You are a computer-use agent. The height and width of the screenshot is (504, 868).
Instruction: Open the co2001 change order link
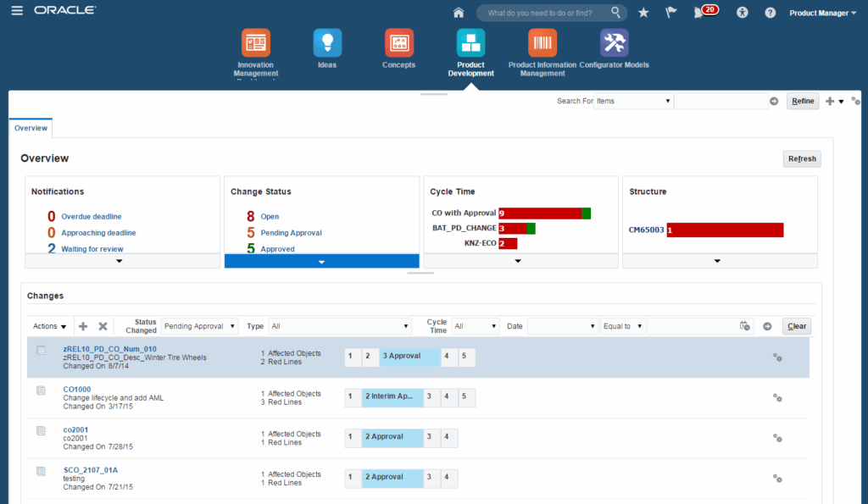tap(75, 429)
